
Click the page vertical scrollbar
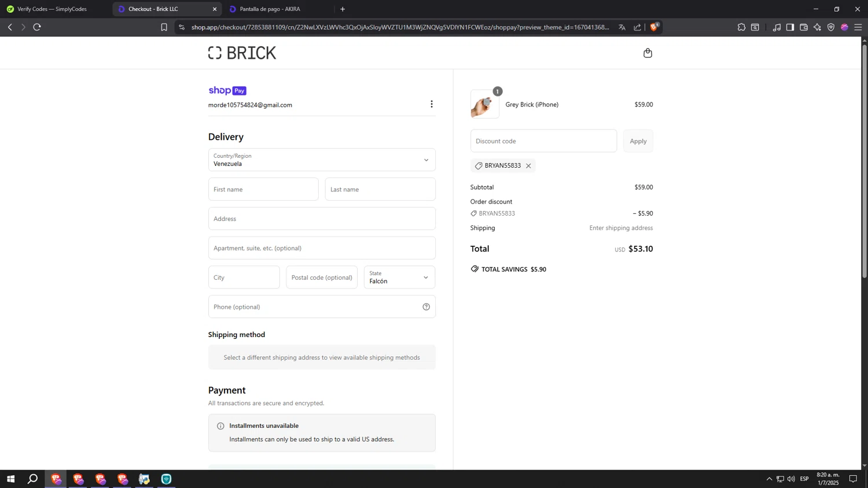pyautogui.click(x=865, y=162)
